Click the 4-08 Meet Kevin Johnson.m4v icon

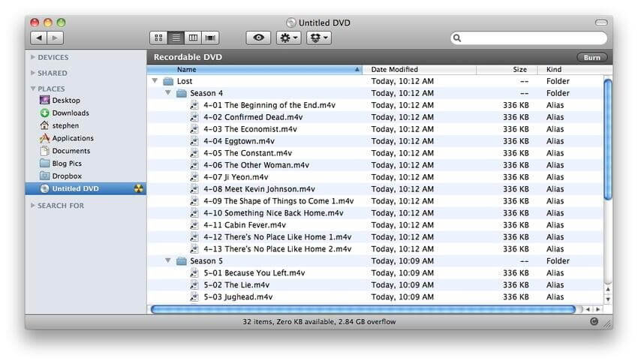(x=194, y=189)
